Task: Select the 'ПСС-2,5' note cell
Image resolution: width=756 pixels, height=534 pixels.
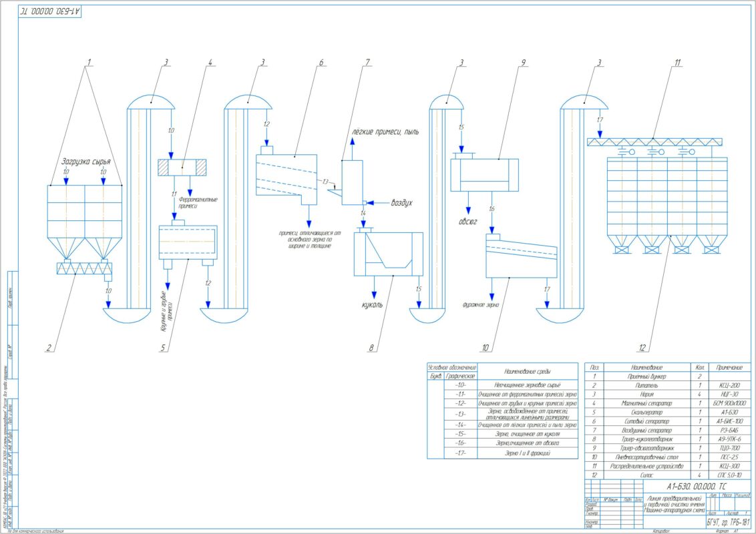Action: pyautogui.click(x=730, y=457)
